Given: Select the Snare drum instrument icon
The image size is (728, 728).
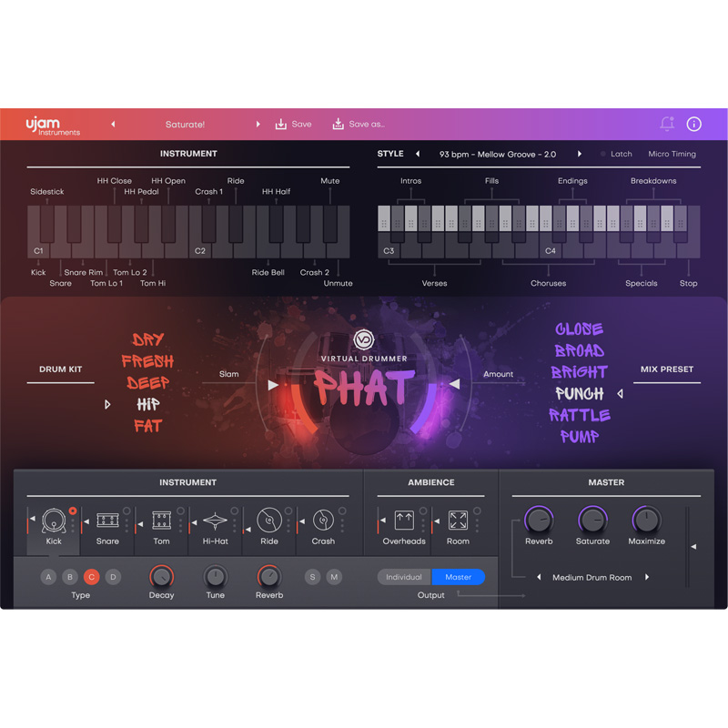Looking at the screenshot, I should [107, 520].
